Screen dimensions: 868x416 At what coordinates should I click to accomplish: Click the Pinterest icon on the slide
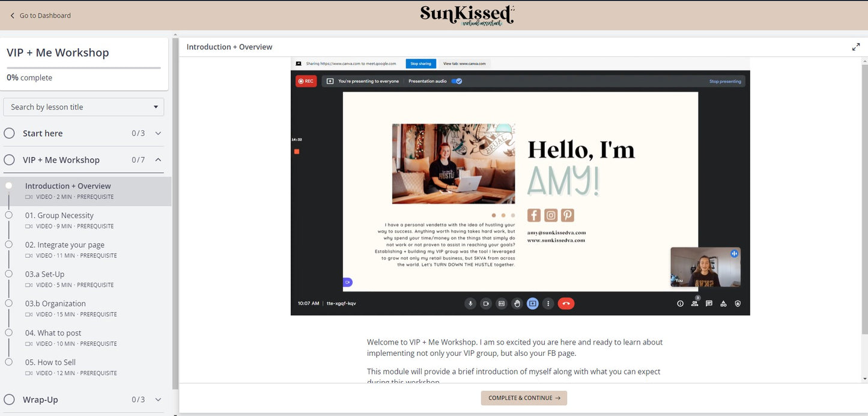click(x=568, y=215)
